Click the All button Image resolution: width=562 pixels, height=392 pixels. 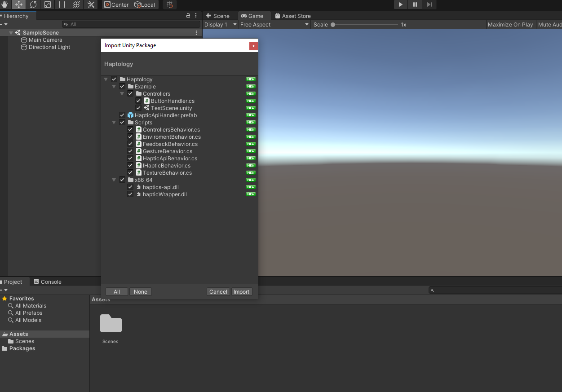point(117,292)
